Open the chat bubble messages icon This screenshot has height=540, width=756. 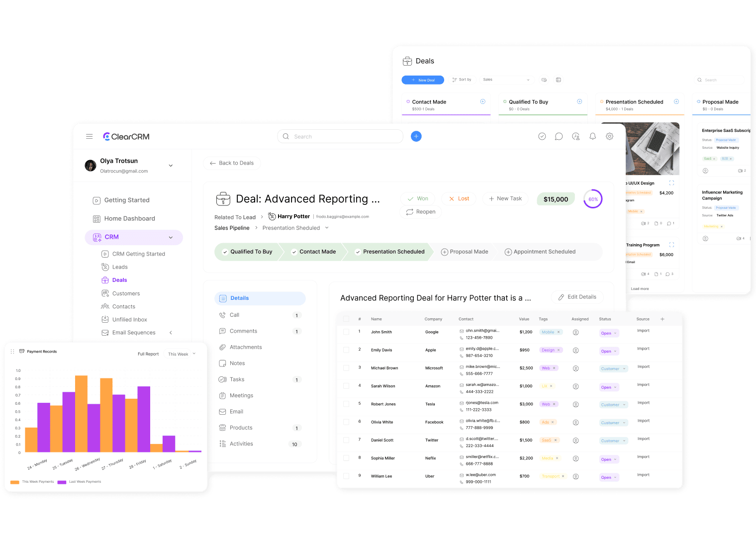pos(559,136)
